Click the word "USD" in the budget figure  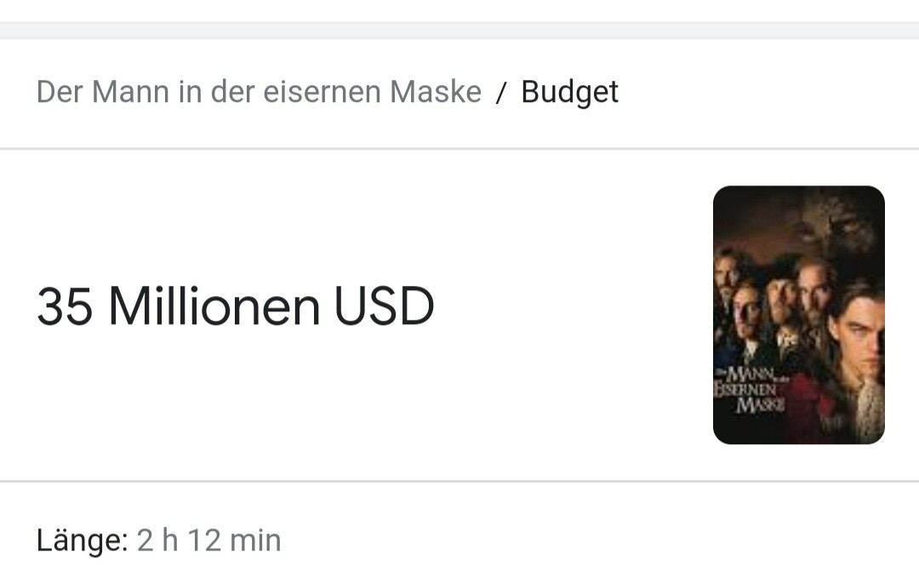384,306
